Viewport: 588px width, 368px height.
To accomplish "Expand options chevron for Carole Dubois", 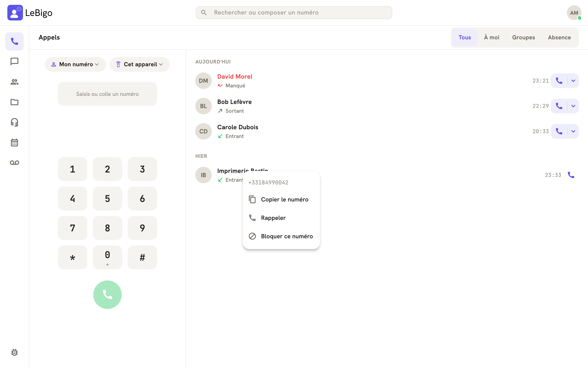I will point(573,131).
